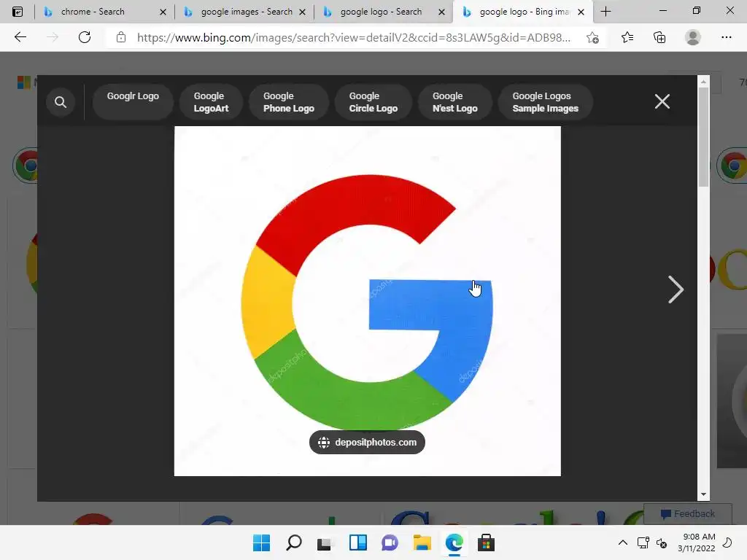Select the google logo - Bing images tab
Viewport: 747px width, 560px height.
524,12
